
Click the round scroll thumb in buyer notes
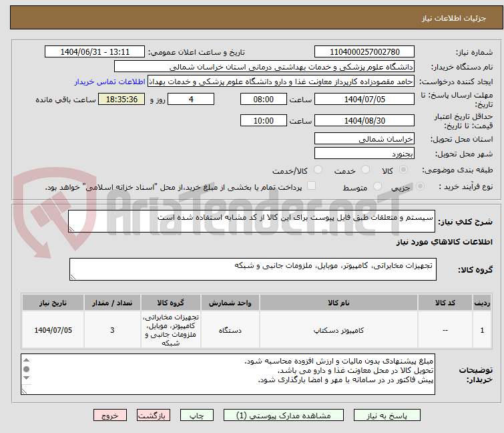tap(26, 369)
